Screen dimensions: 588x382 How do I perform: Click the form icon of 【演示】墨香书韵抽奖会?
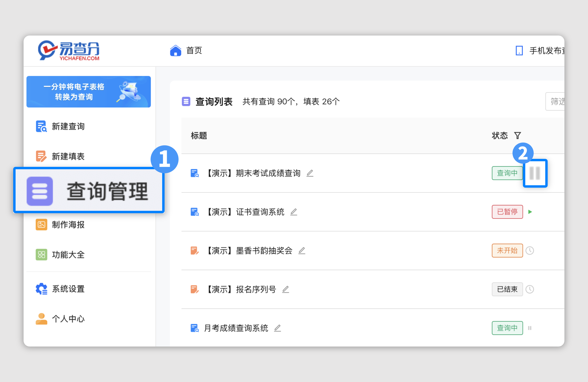pyautogui.click(x=195, y=251)
